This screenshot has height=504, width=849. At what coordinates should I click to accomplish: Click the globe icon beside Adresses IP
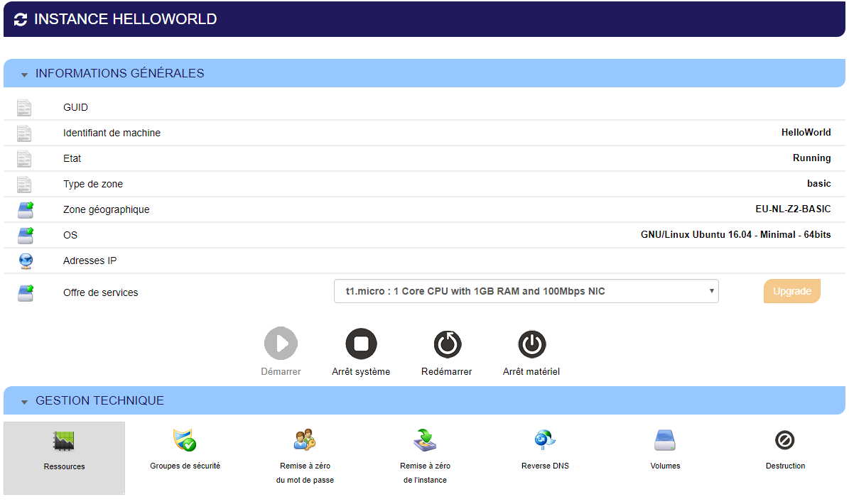(26, 261)
